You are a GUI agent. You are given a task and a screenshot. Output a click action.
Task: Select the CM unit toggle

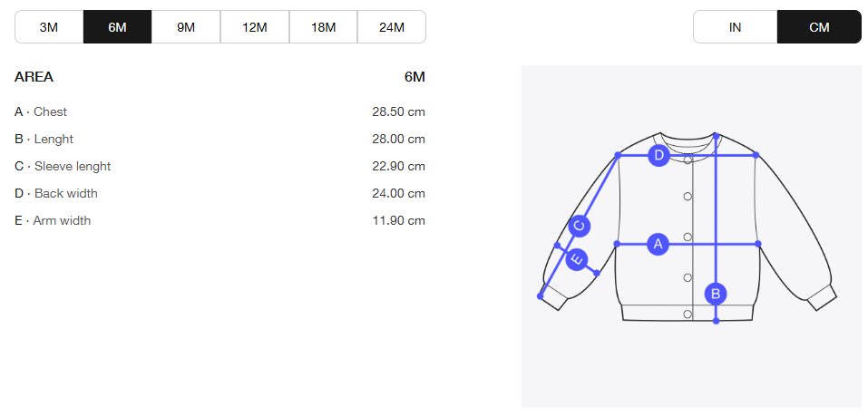click(819, 27)
